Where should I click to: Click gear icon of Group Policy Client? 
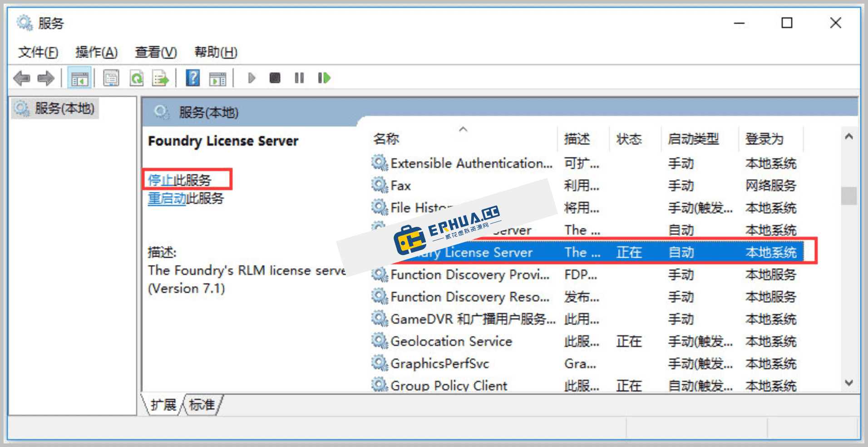[380, 385]
